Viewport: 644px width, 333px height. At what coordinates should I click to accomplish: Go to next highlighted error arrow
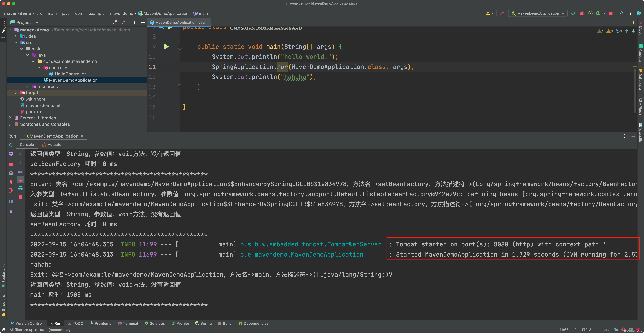[634, 31]
